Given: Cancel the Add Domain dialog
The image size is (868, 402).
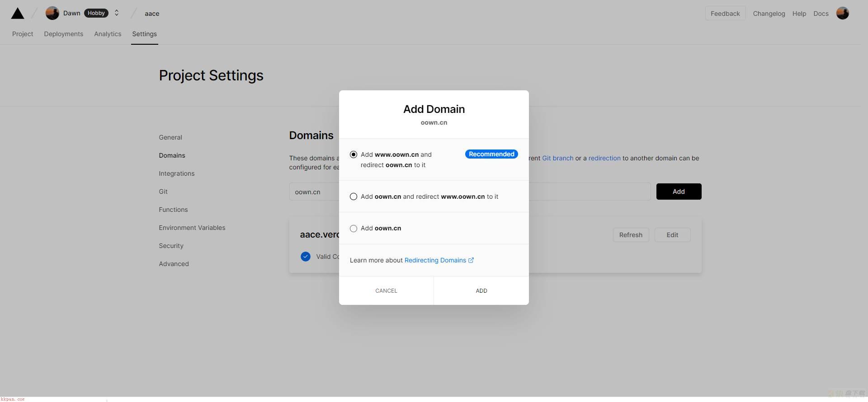Looking at the screenshot, I should point(386,290).
